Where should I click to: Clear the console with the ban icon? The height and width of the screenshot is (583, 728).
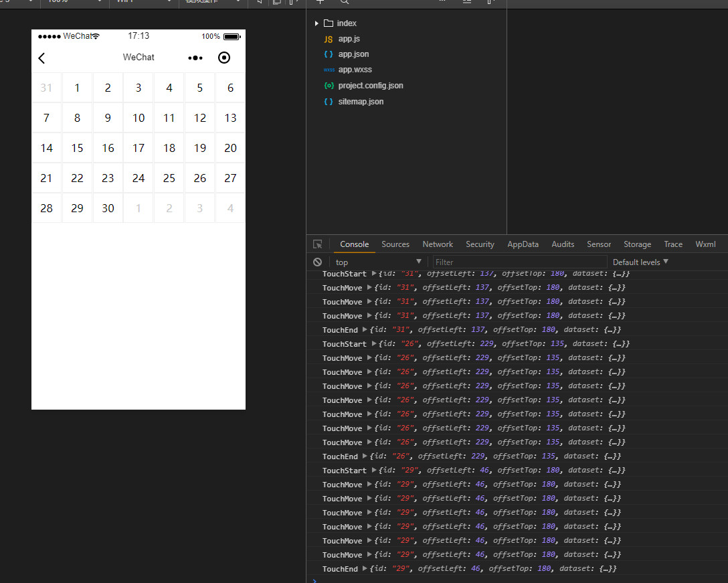318,262
